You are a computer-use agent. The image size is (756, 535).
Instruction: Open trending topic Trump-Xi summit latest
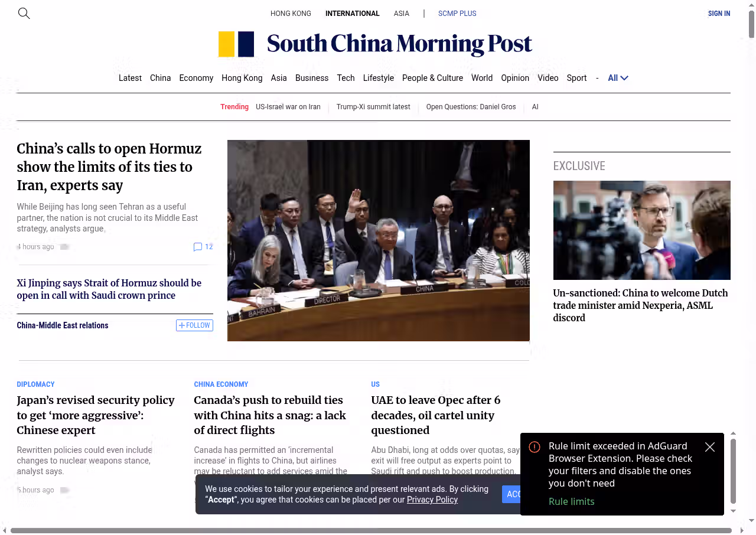373,107
